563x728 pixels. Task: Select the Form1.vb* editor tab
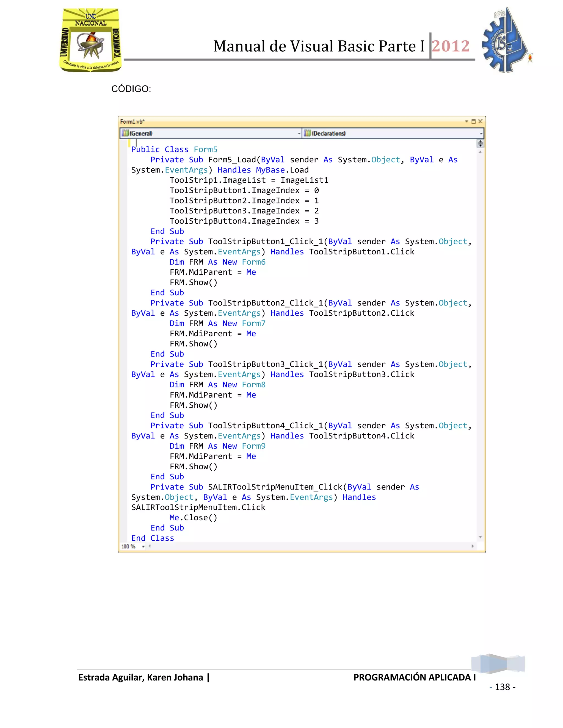click(133, 122)
